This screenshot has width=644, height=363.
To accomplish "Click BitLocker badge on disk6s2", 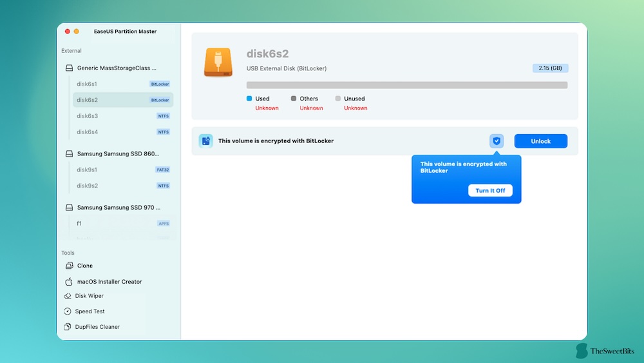I will click(160, 100).
